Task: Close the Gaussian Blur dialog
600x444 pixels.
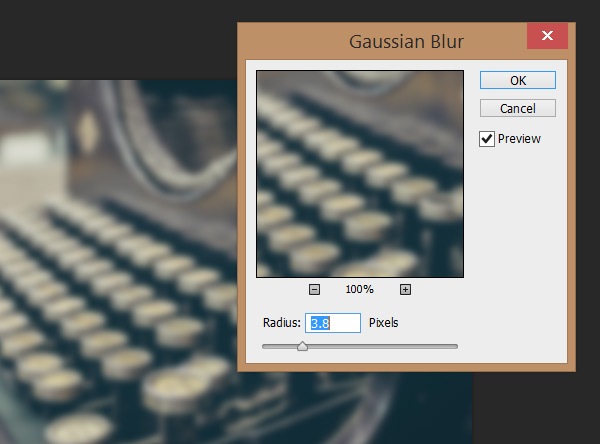Action: click(x=547, y=37)
